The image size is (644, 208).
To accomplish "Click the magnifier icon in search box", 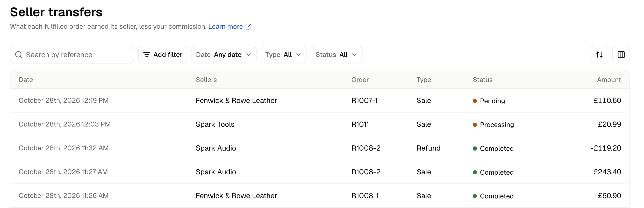I will pyautogui.click(x=19, y=55).
